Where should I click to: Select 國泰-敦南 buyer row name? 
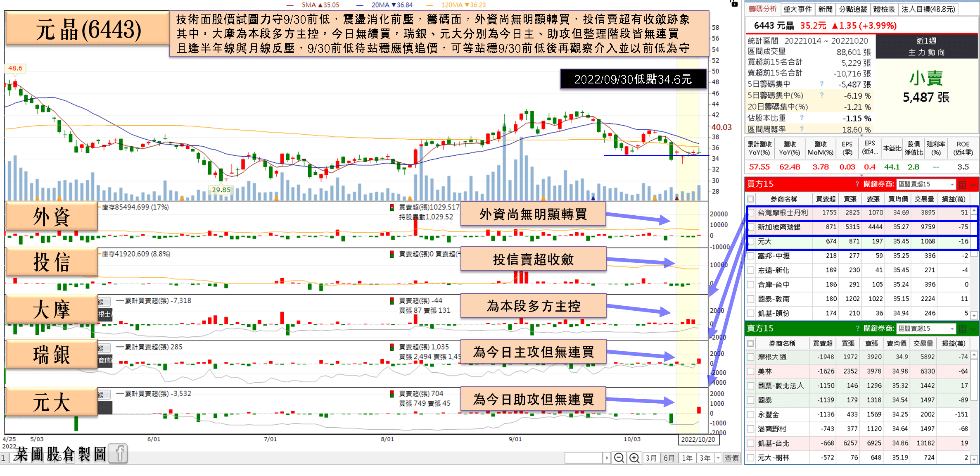[x=774, y=299]
